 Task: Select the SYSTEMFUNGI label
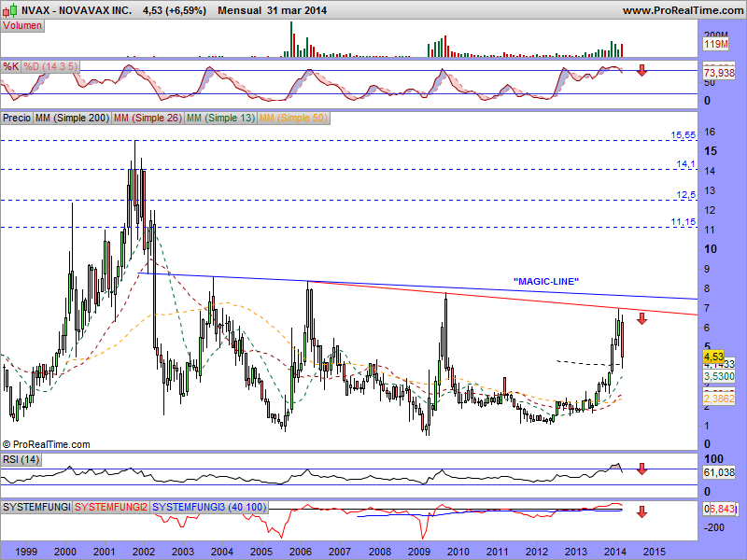click(36, 508)
